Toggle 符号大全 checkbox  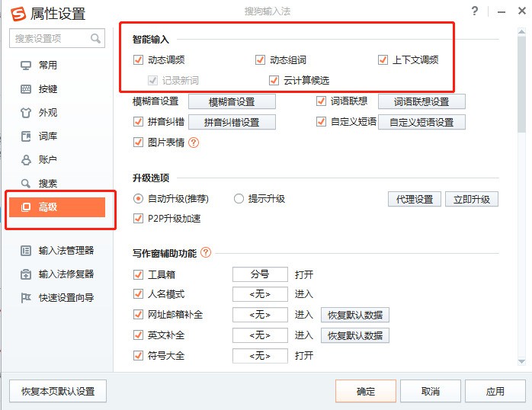(138, 355)
